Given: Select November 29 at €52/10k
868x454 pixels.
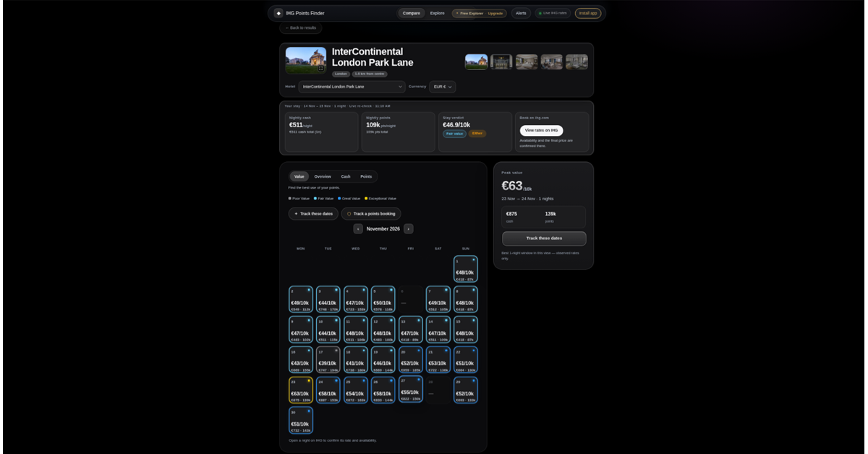Looking at the screenshot, I should pyautogui.click(x=466, y=390).
